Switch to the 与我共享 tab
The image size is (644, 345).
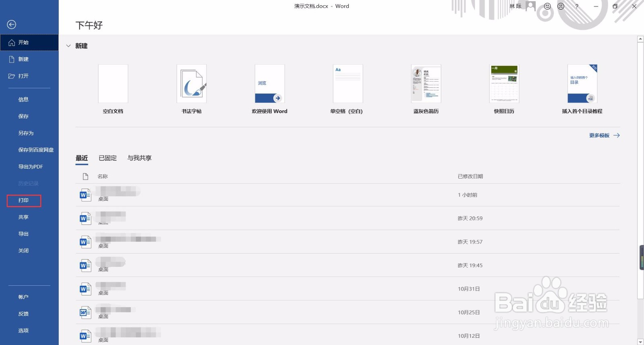(x=140, y=158)
